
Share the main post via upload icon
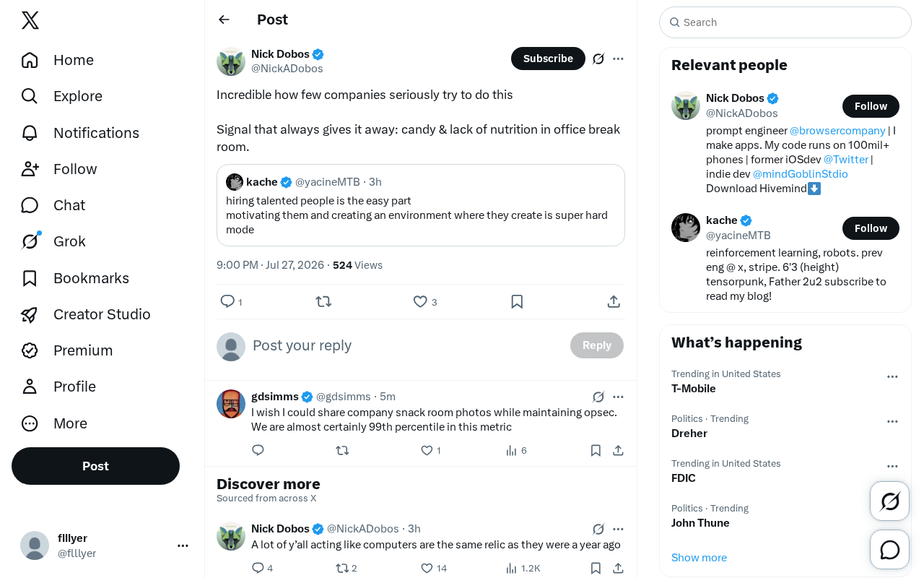pos(614,301)
